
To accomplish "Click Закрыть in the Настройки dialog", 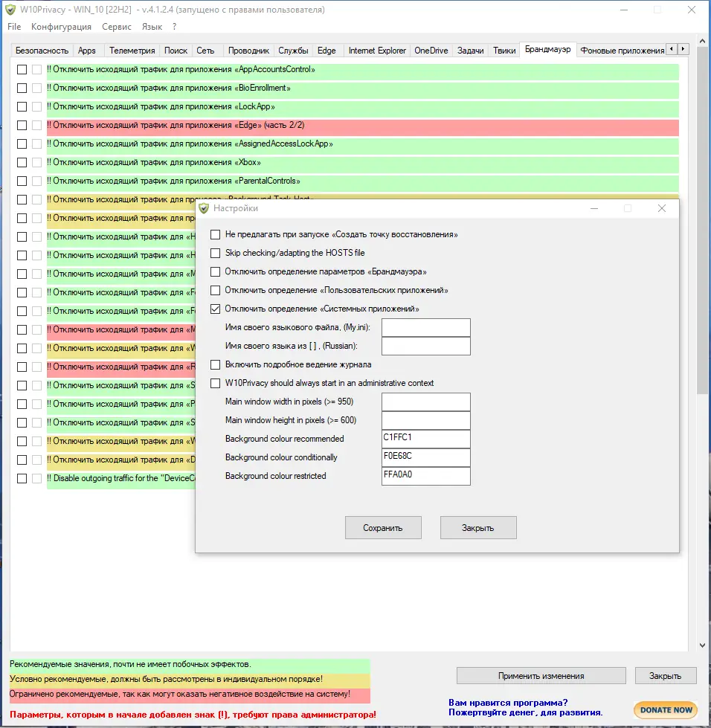I will [x=478, y=528].
